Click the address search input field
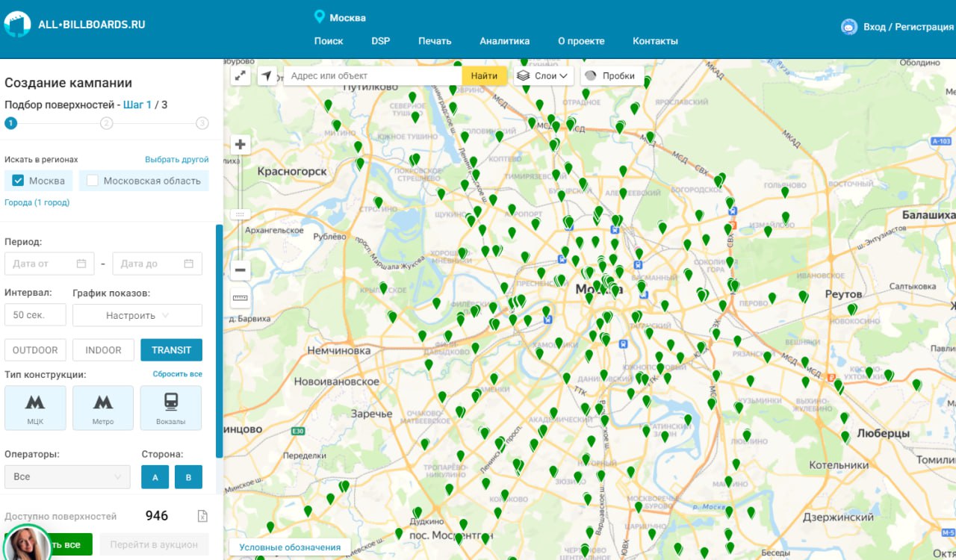 372,75
